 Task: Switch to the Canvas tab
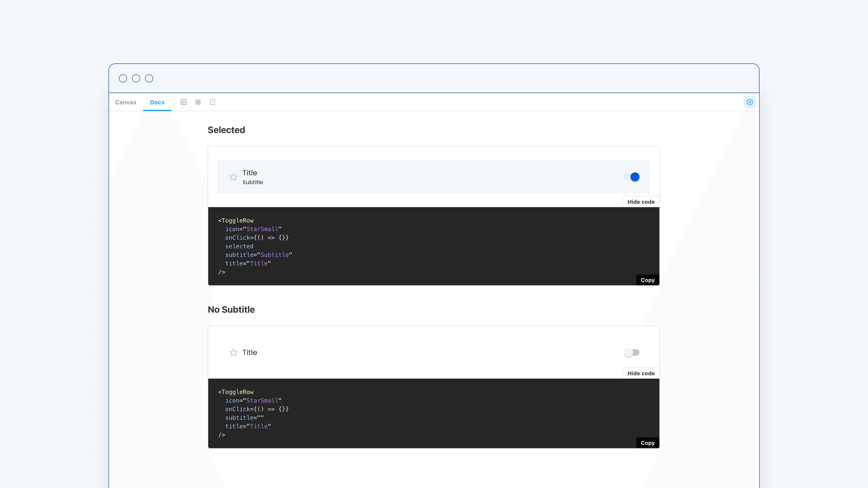(125, 102)
